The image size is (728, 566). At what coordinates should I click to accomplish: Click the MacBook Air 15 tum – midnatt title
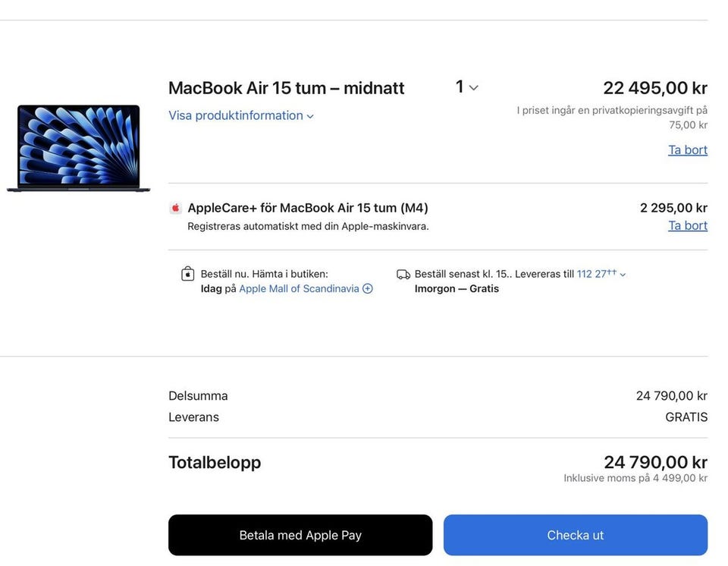286,88
